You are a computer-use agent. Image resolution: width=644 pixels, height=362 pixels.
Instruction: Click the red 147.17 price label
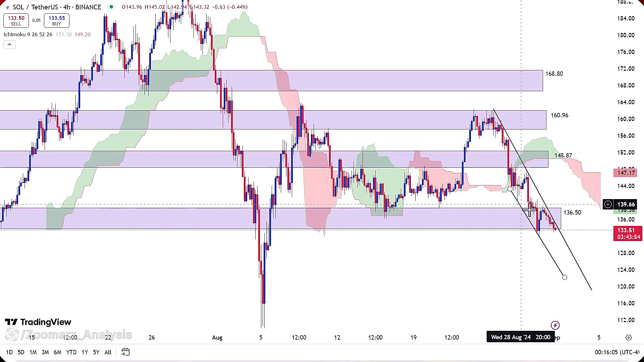tap(626, 173)
